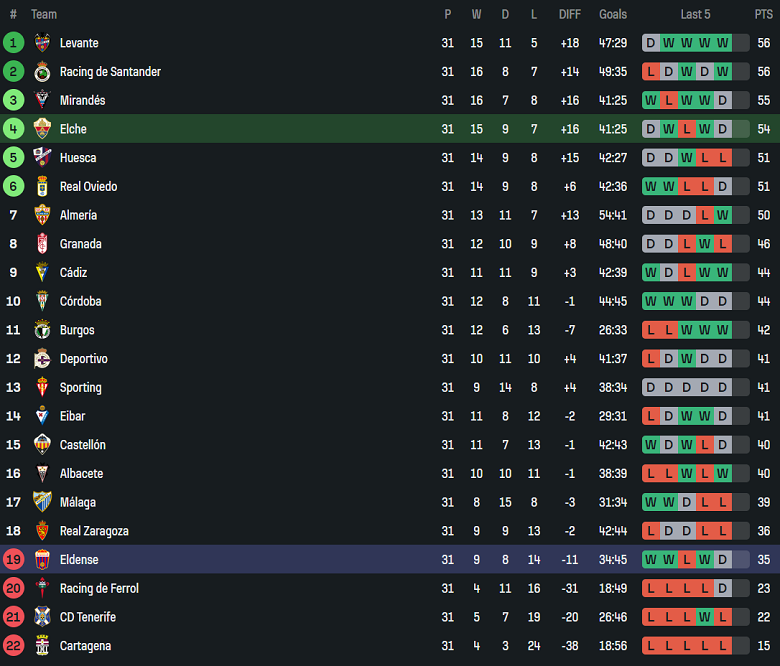Open Sporting team page link
Viewport: 780px width, 666px height.
click(x=81, y=387)
